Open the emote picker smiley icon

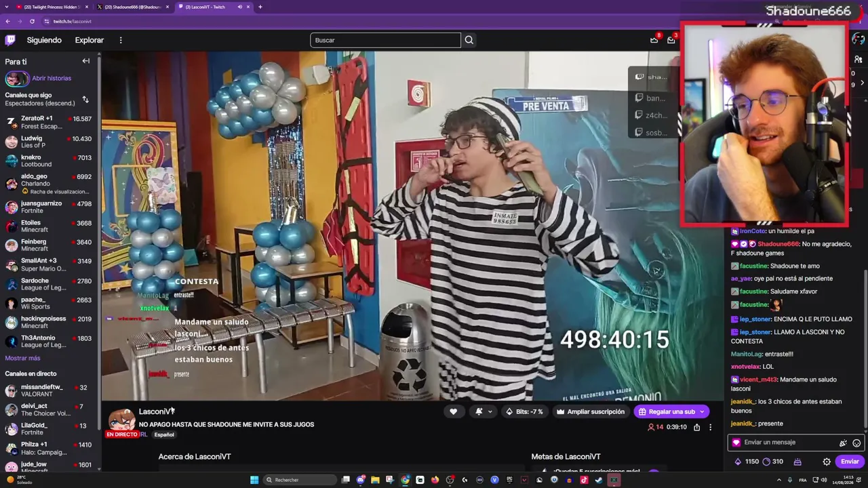tap(856, 443)
